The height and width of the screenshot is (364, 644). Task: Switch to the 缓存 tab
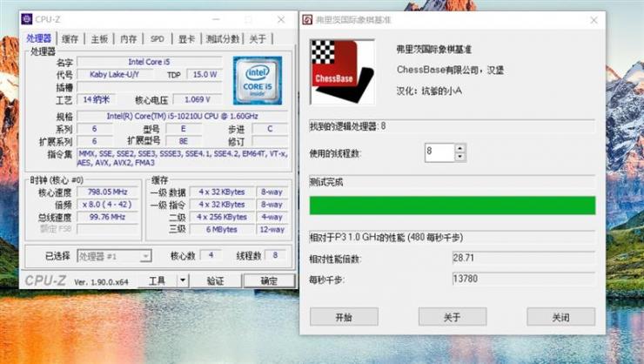tap(70, 39)
